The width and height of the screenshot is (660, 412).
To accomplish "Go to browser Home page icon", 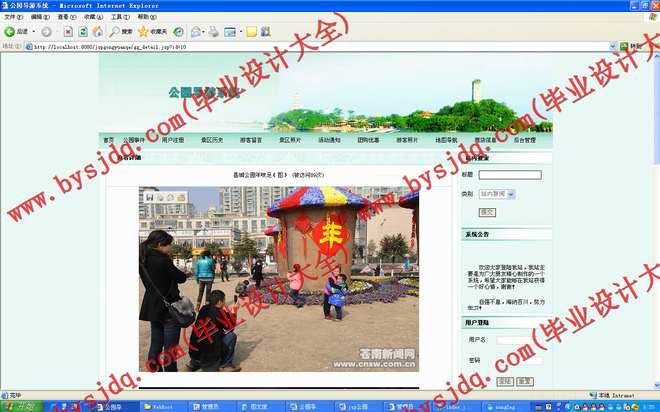I will coord(97,32).
